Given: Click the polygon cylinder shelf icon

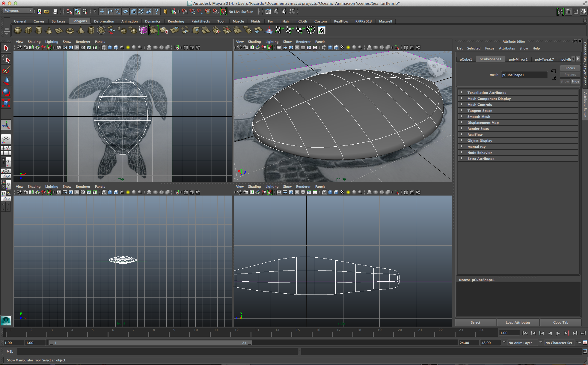Looking at the screenshot, I should click(39, 30).
